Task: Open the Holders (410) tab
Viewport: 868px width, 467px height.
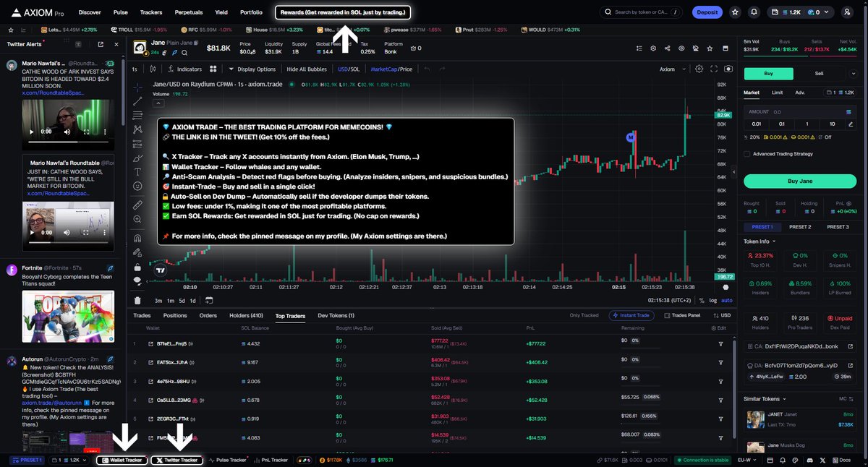Action: [x=246, y=316]
